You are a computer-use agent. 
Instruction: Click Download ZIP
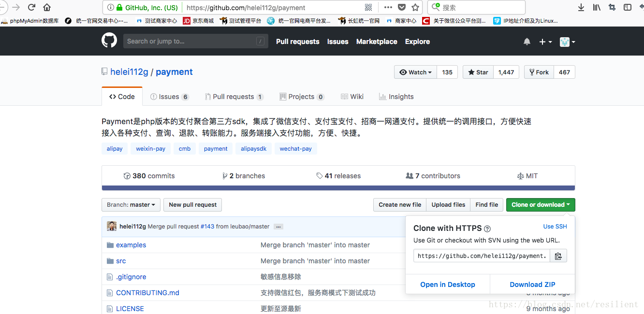532,285
